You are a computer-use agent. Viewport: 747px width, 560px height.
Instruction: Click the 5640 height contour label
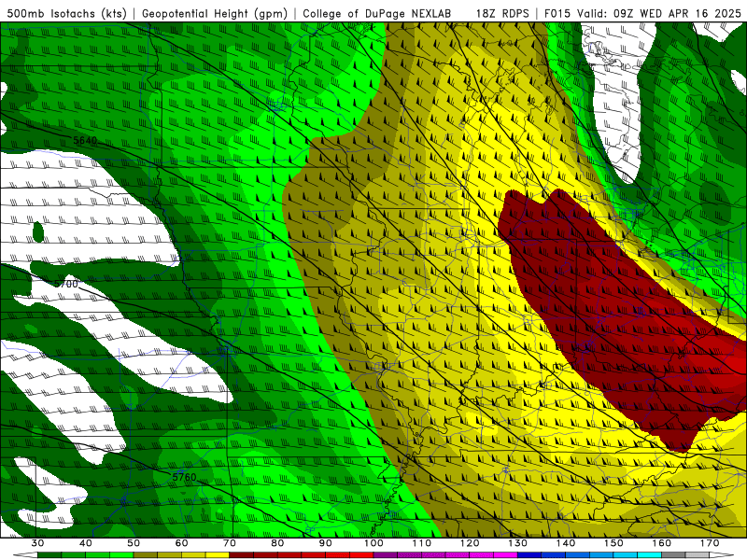(x=85, y=141)
